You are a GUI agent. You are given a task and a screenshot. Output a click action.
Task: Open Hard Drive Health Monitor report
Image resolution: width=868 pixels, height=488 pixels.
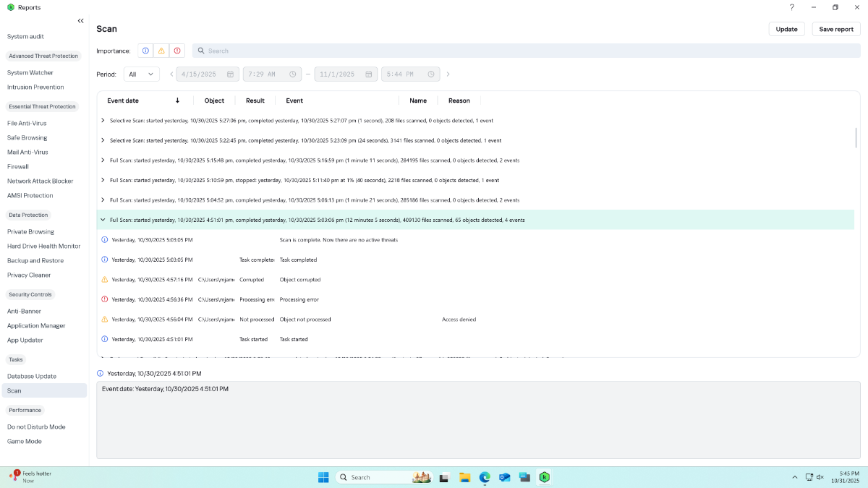tap(43, 246)
